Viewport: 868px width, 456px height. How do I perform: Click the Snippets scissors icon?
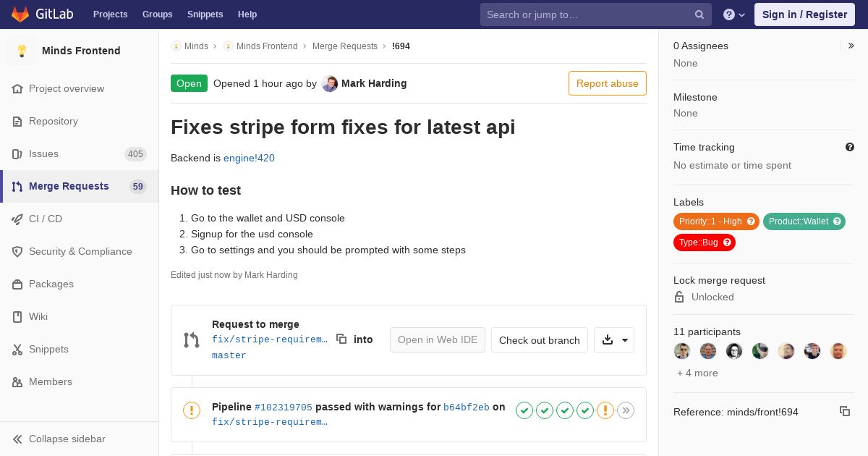click(x=17, y=349)
